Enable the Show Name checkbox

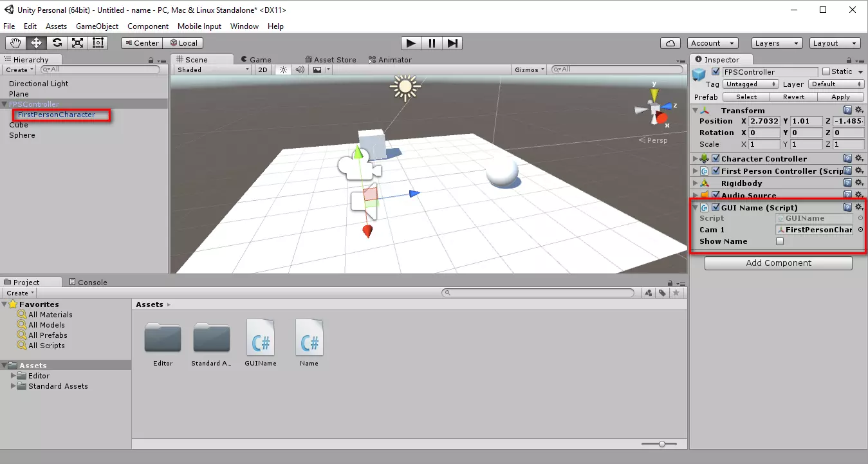(x=780, y=241)
